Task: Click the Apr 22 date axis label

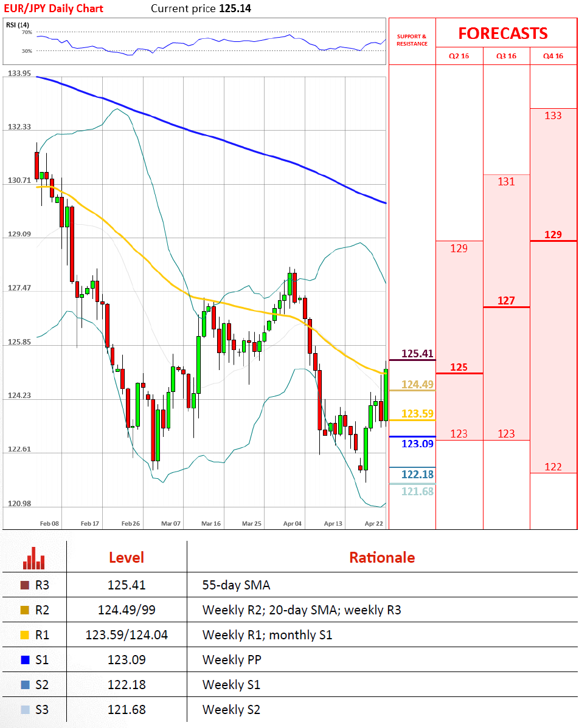Action: [373, 523]
